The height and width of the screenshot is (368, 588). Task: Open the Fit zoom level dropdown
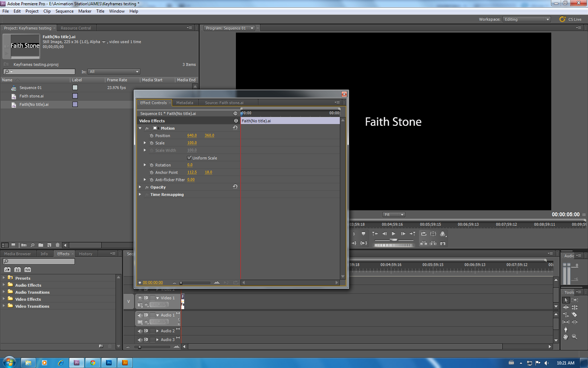coord(394,214)
